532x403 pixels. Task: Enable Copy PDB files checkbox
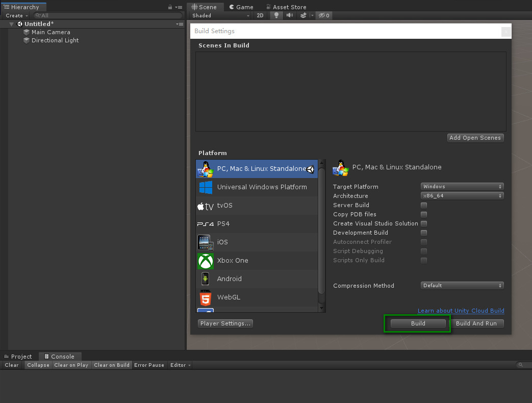coord(424,214)
